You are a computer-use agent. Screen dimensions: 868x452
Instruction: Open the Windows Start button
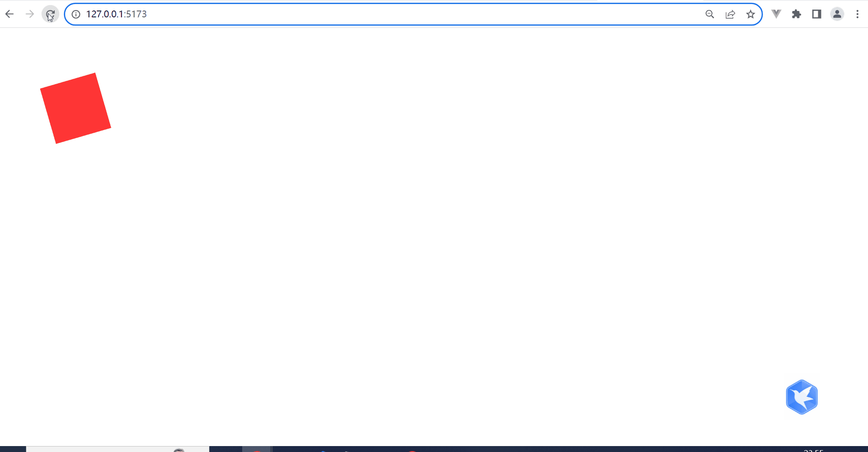13,449
